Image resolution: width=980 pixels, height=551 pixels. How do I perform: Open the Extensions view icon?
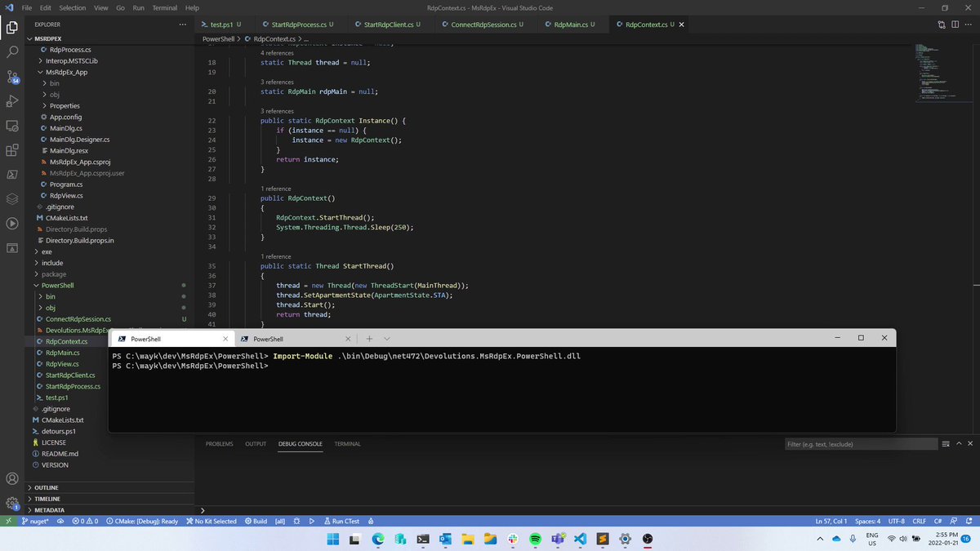click(x=12, y=150)
